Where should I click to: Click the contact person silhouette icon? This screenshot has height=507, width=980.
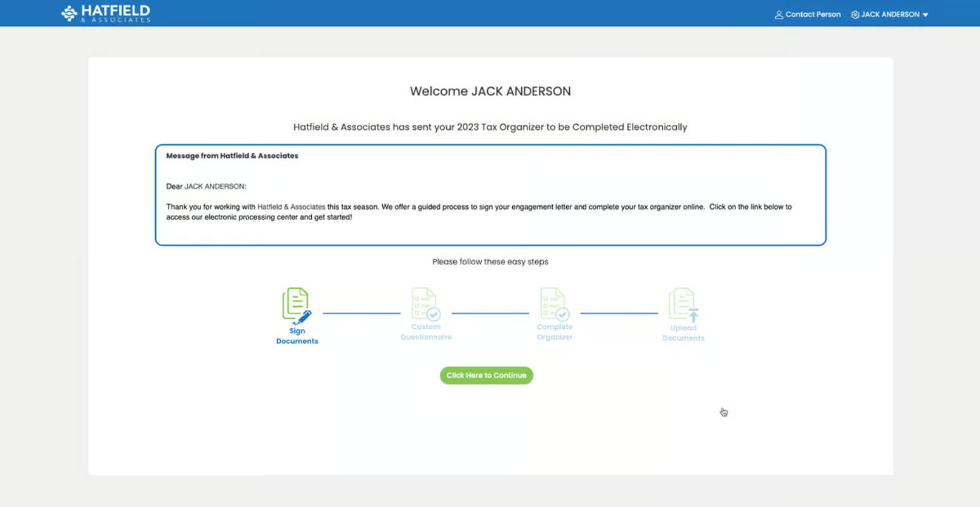click(779, 15)
